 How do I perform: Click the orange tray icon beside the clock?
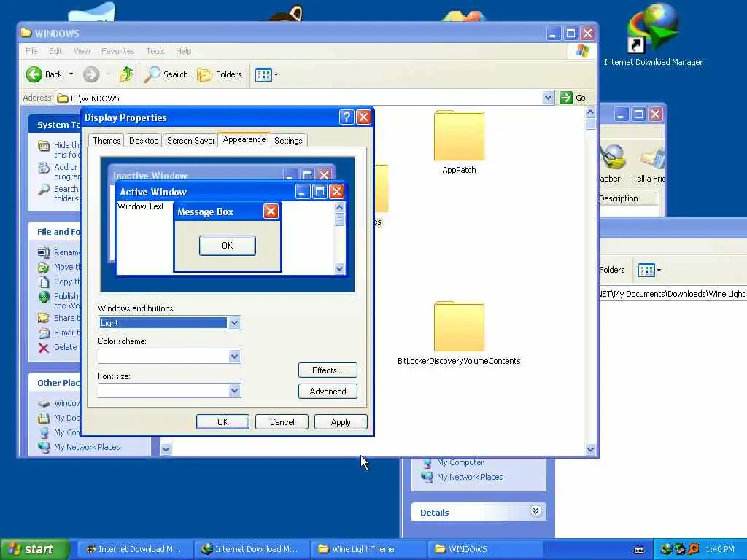(x=694, y=549)
